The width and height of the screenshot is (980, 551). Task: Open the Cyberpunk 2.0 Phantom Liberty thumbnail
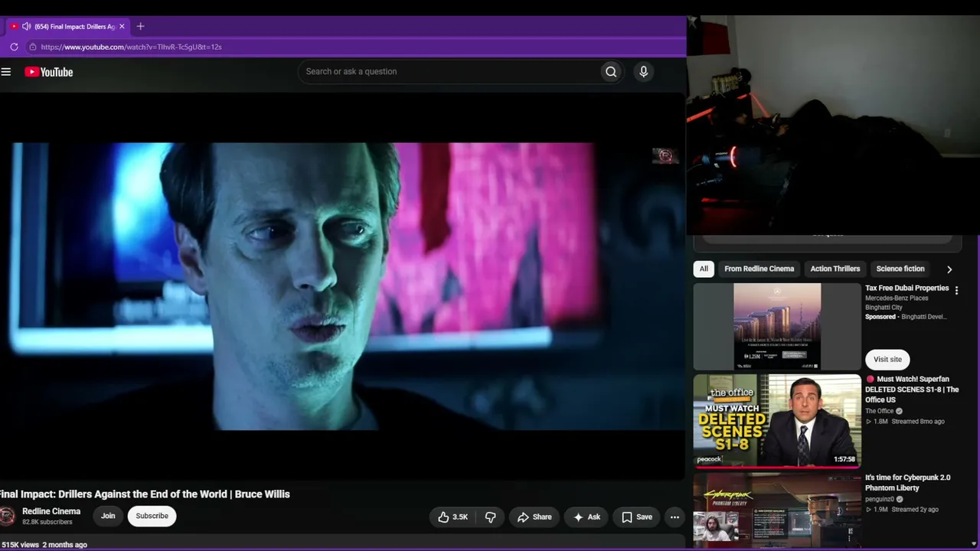click(777, 510)
